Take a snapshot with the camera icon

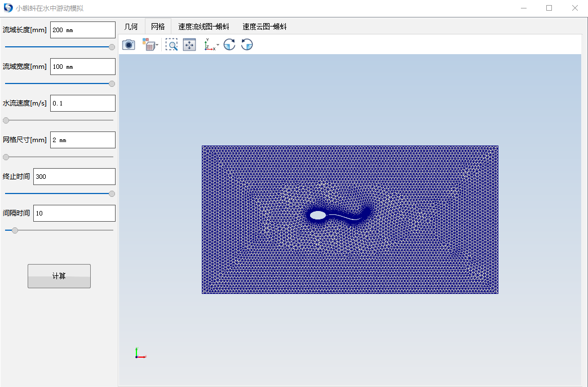[129, 45]
